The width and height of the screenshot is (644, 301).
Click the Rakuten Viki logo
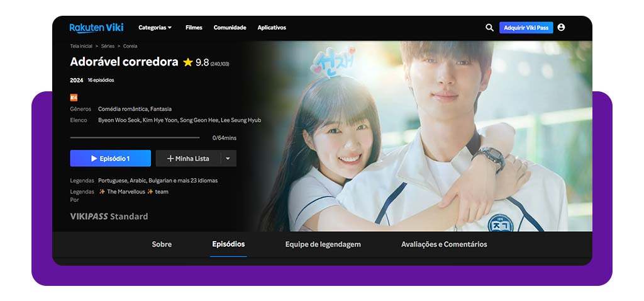[x=96, y=28]
